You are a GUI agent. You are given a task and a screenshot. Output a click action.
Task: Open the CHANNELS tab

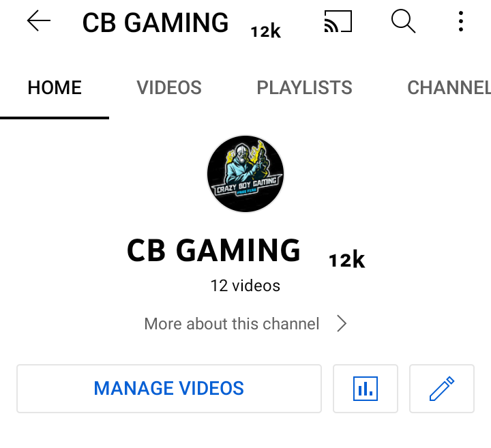(x=449, y=87)
